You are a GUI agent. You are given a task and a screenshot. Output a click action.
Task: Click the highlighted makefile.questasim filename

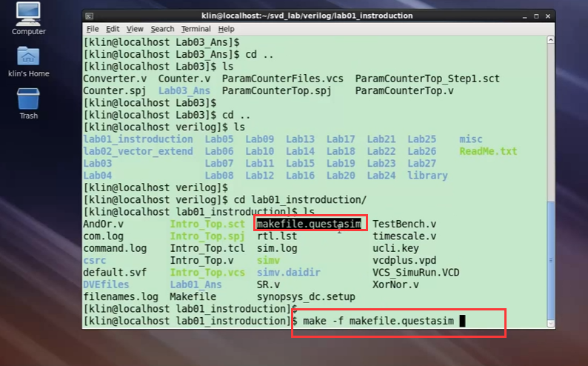pyautogui.click(x=309, y=224)
